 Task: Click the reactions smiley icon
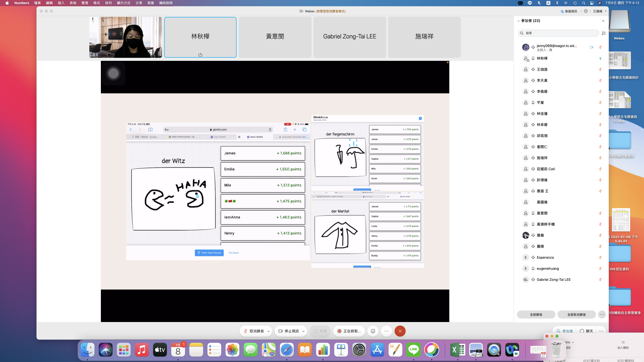click(373, 331)
